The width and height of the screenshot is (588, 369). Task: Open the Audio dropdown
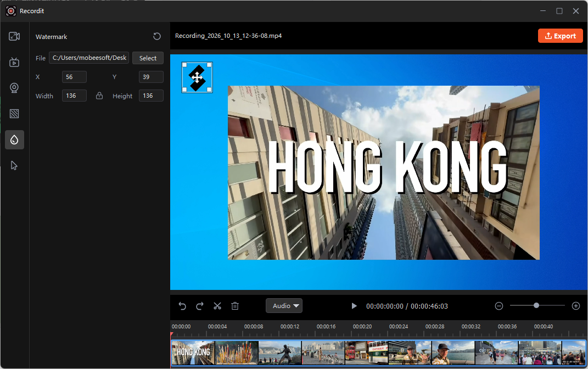pyautogui.click(x=284, y=306)
